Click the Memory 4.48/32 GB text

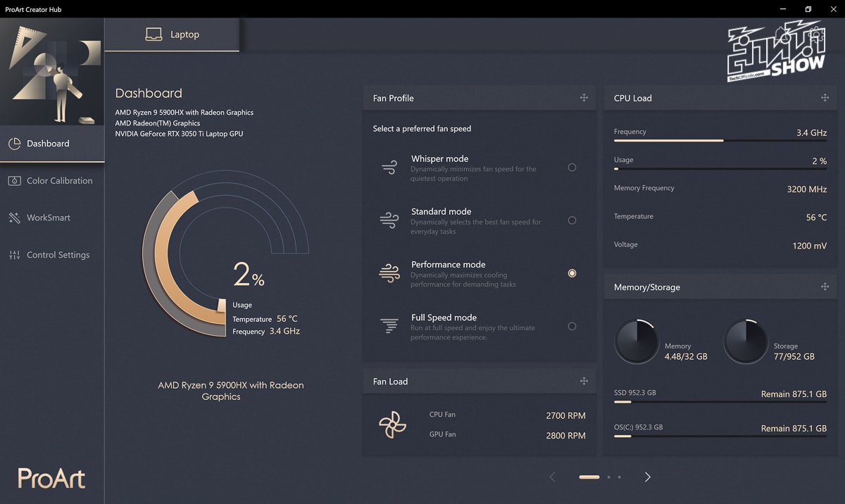pyautogui.click(x=686, y=351)
